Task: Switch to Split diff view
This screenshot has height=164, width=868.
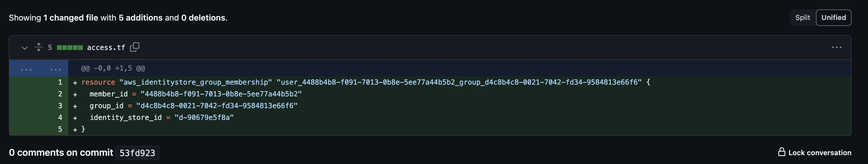Action: point(802,18)
